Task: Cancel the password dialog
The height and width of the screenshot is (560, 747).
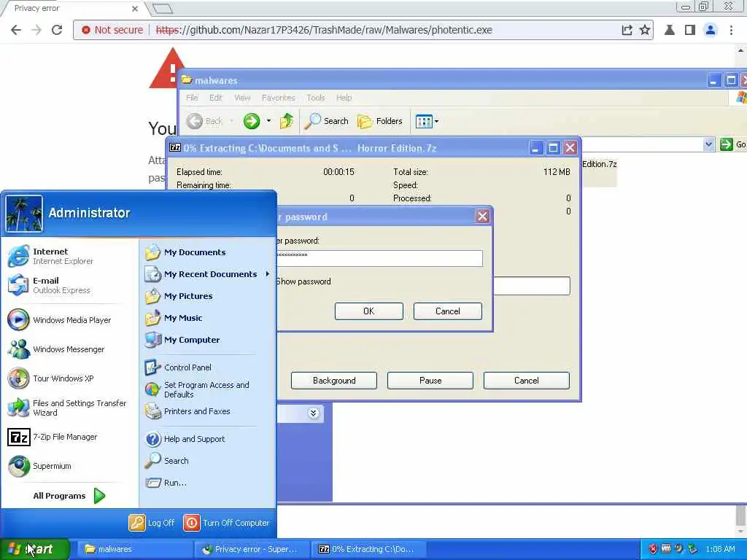Action: pos(447,311)
